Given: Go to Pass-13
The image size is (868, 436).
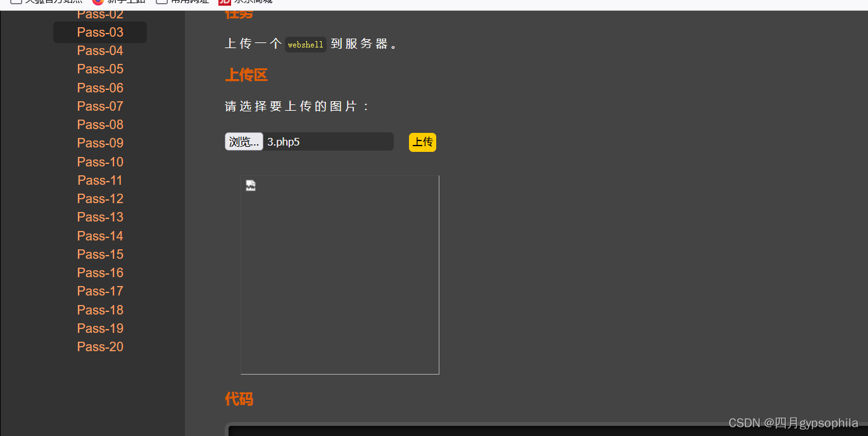Looking at the screenshot, I should (100, 217).
